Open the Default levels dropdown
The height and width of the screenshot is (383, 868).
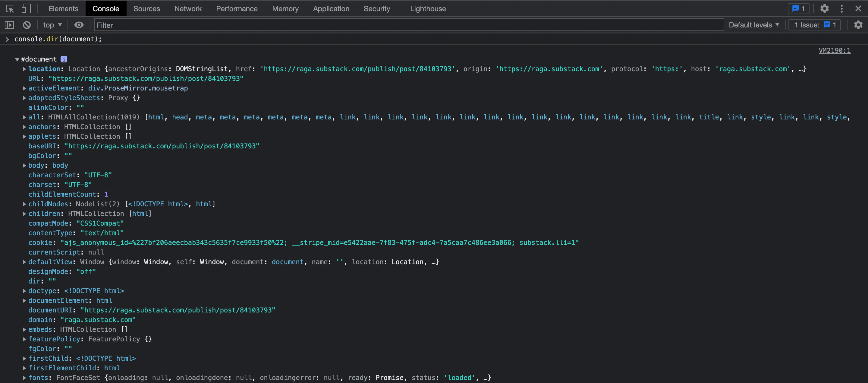point(753,25)
